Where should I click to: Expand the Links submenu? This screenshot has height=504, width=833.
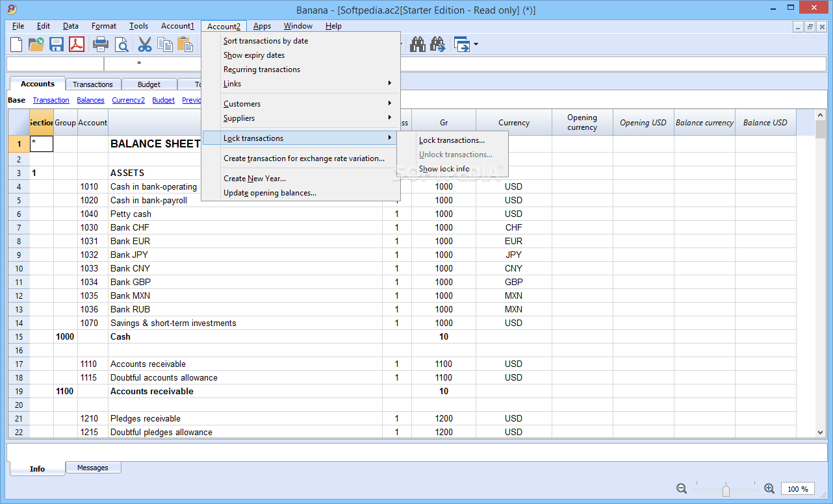(301, 84)
